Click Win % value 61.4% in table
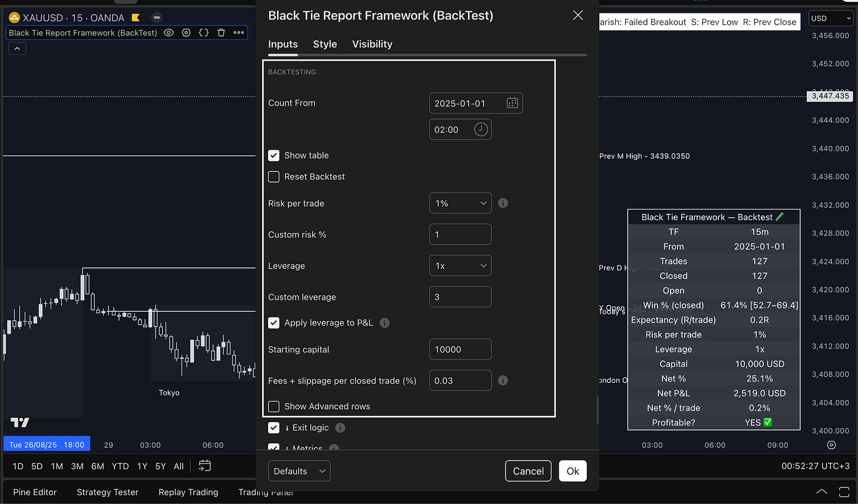 [760, 305]
